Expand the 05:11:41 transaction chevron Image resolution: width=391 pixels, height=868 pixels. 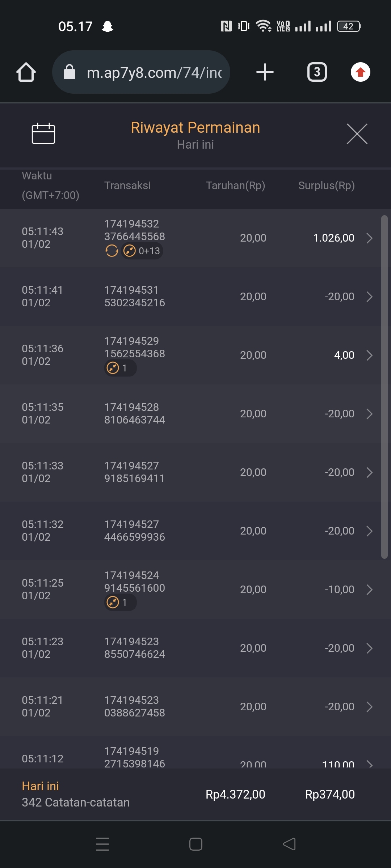pyautogui.click(x=369, y=297)
